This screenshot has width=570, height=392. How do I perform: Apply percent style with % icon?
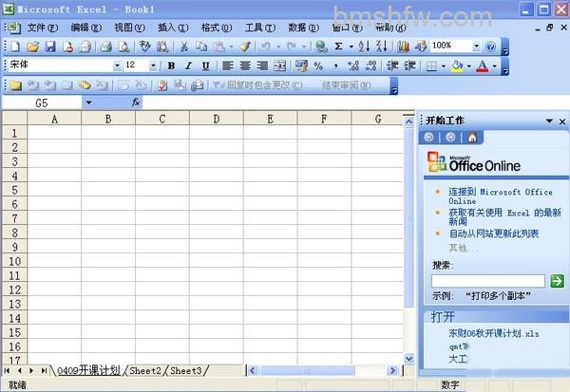tap(318, 65)
